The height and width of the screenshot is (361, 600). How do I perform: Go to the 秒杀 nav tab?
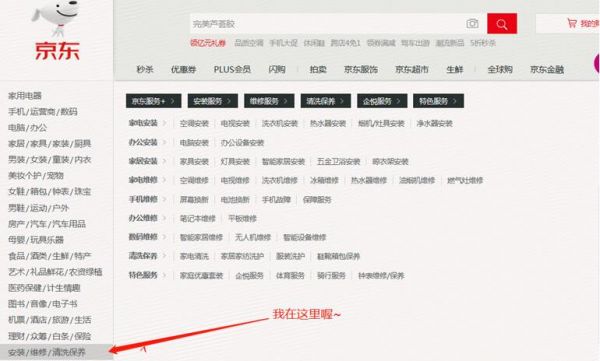145,69
